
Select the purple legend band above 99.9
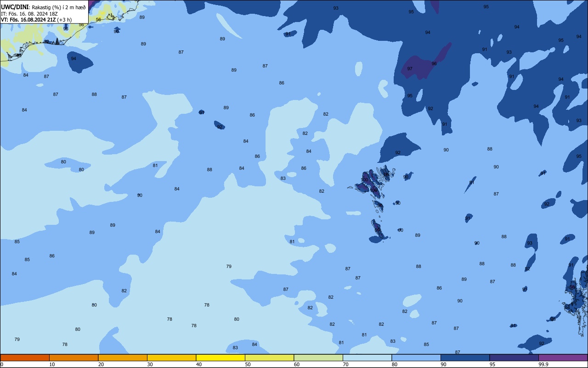pyautogui.click(x=563, y=357)
